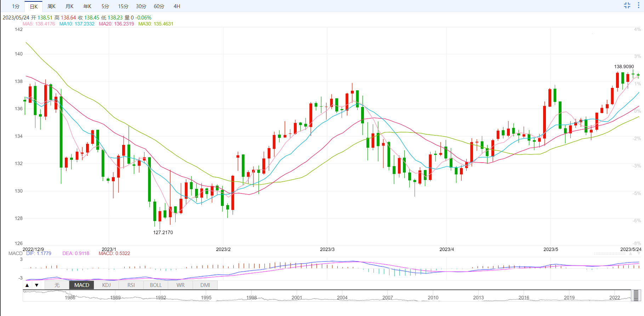Show the BOLL indicator
The image size is (644, 316).
pos(156,285)
